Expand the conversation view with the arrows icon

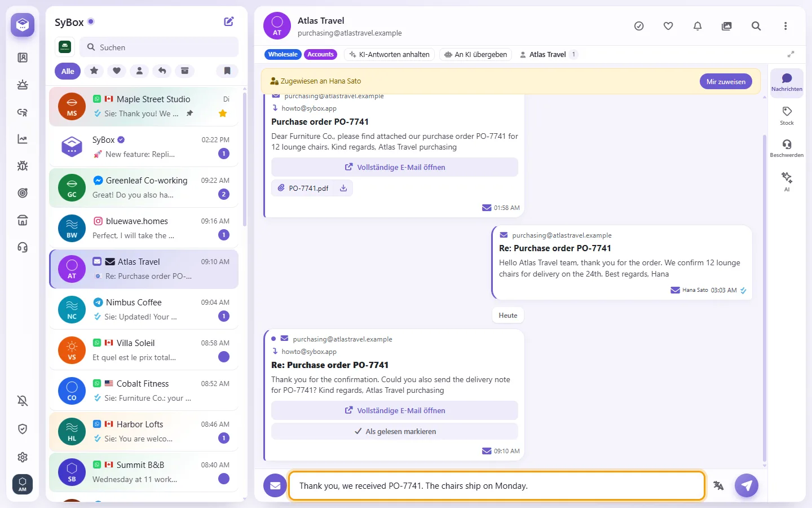point(791,54)
